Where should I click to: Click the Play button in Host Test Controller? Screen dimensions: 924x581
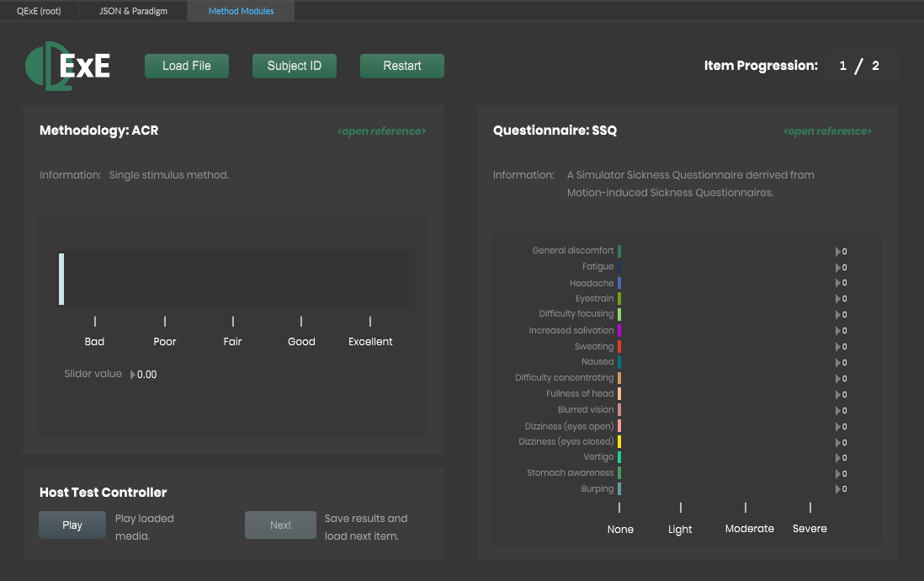click(72, 525)
